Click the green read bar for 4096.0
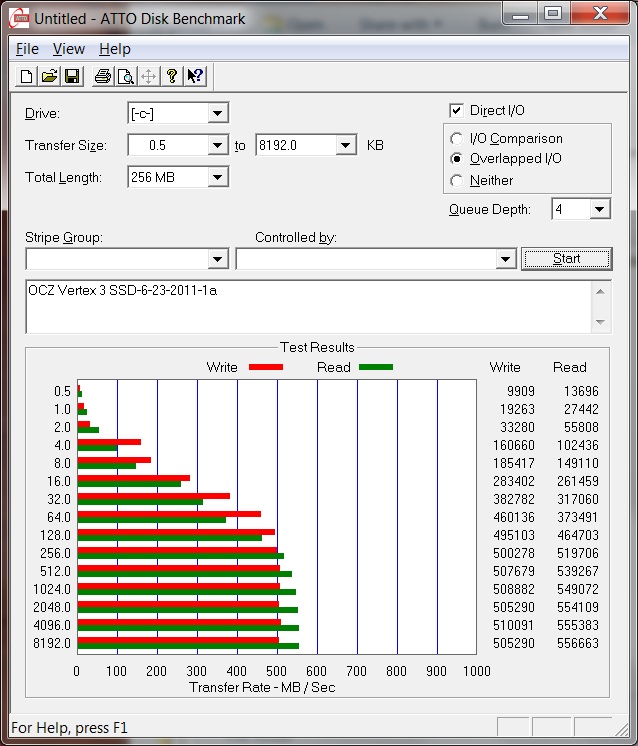 [x=188, y=628]
